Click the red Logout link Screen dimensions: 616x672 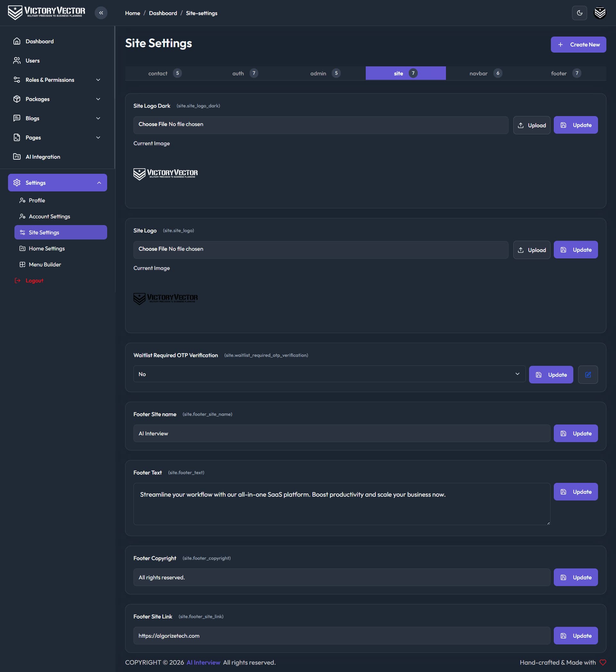(34, 280)
